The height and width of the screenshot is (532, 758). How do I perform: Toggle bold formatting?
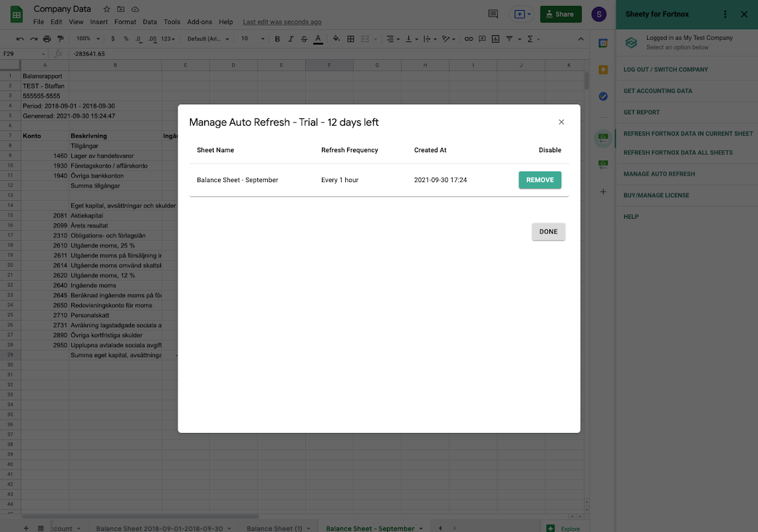point(277,39)
